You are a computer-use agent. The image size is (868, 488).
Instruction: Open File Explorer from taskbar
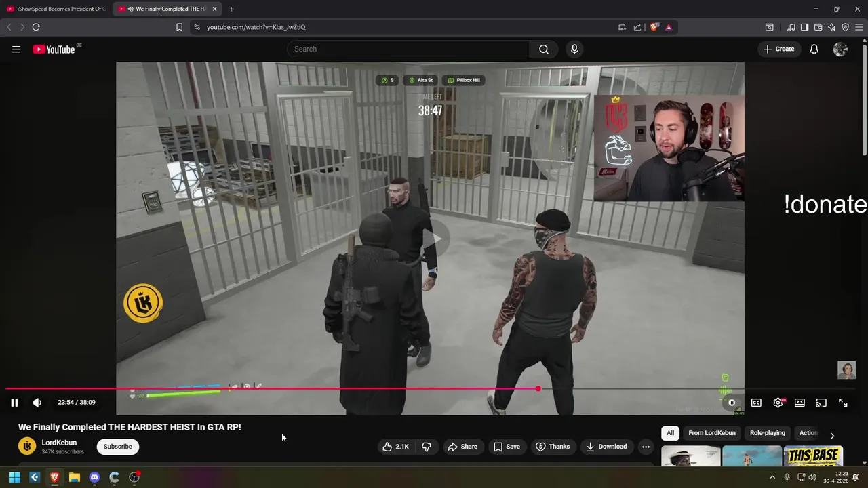click(x=75, y=477)
